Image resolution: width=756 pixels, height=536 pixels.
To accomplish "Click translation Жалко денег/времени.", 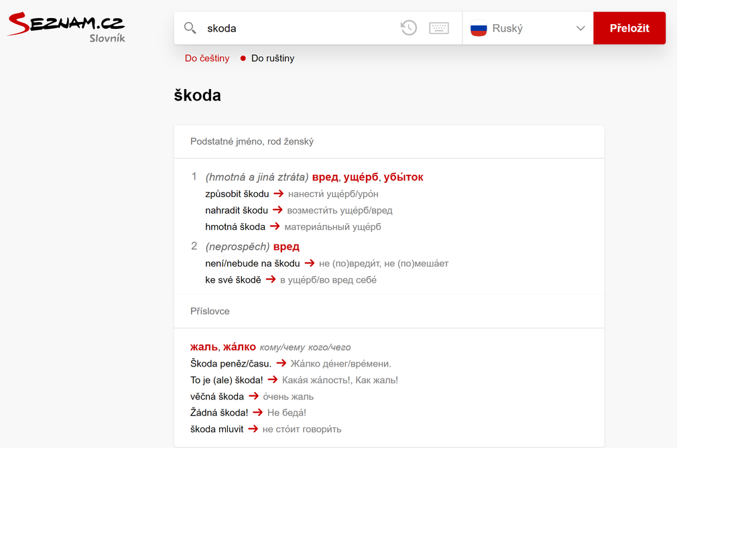I will [340, 363].
